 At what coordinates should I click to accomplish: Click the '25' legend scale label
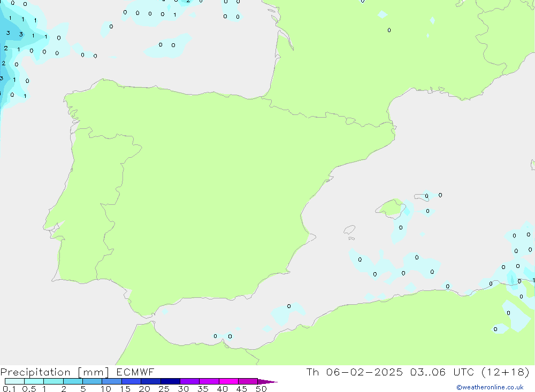pos(164,389)
